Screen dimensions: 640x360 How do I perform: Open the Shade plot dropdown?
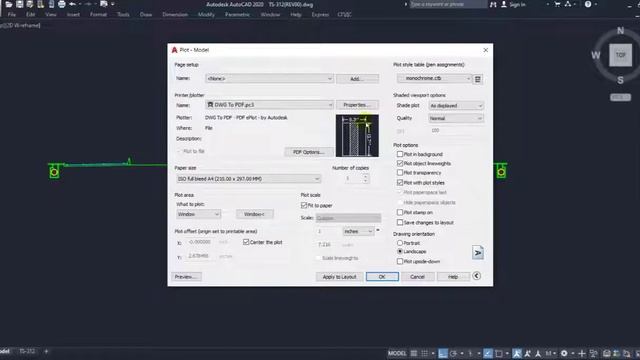click(x=456, y=106)
